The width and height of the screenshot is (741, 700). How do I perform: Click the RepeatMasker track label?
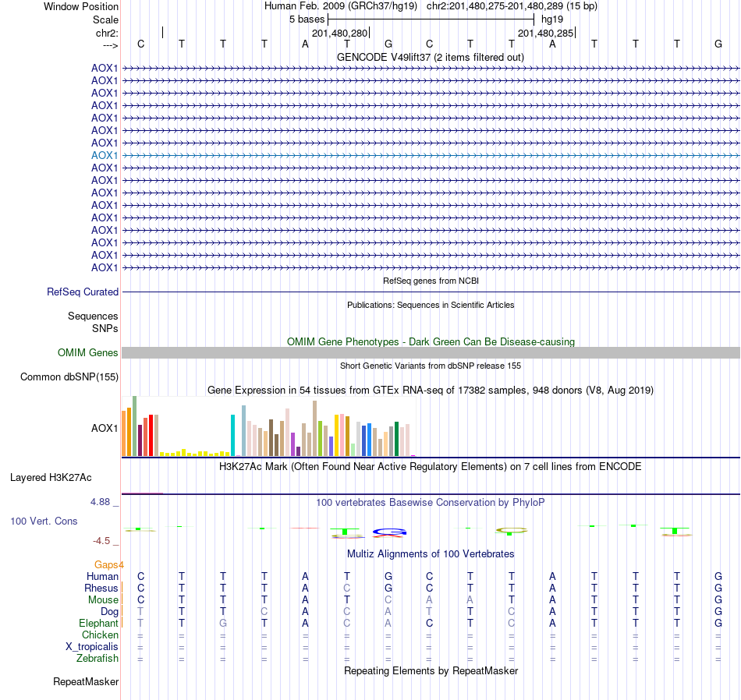[86, 681]
